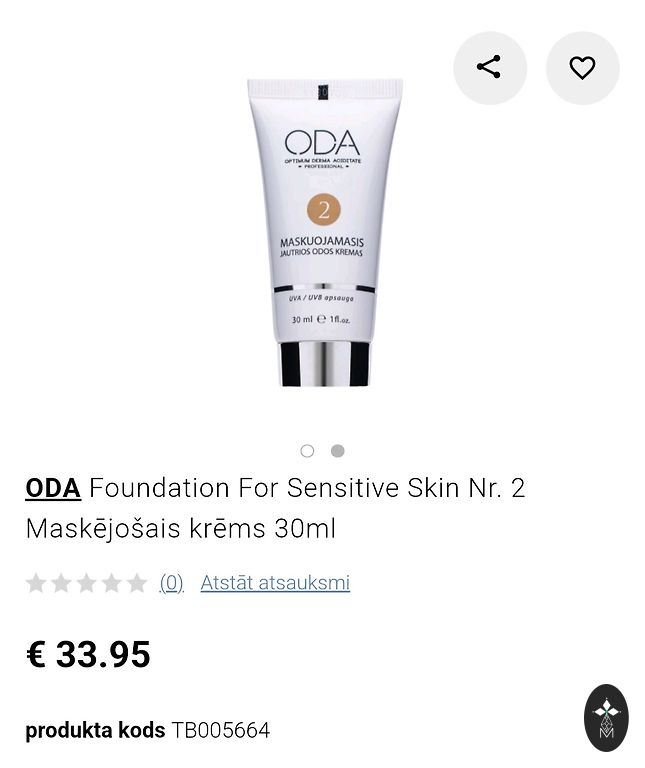645x768 pixels.
Task: Rate with the fourth star
Action: (111, 583)
